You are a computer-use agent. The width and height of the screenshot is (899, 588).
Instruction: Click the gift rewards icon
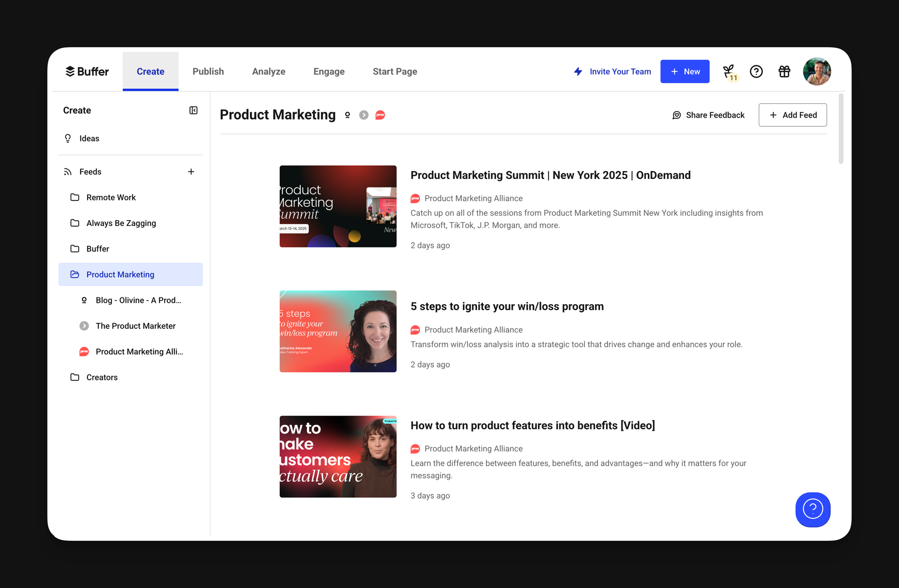click(784, 71)
